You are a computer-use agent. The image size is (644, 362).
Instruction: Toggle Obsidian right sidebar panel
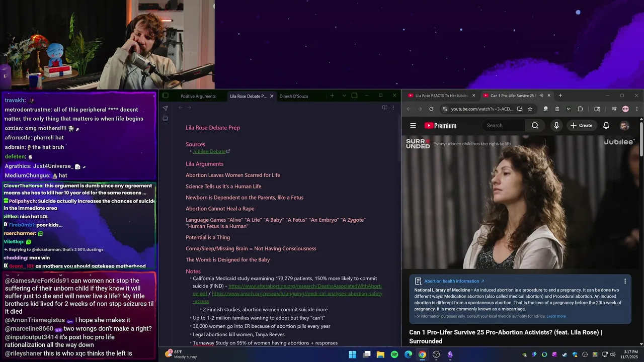[354, 96]
